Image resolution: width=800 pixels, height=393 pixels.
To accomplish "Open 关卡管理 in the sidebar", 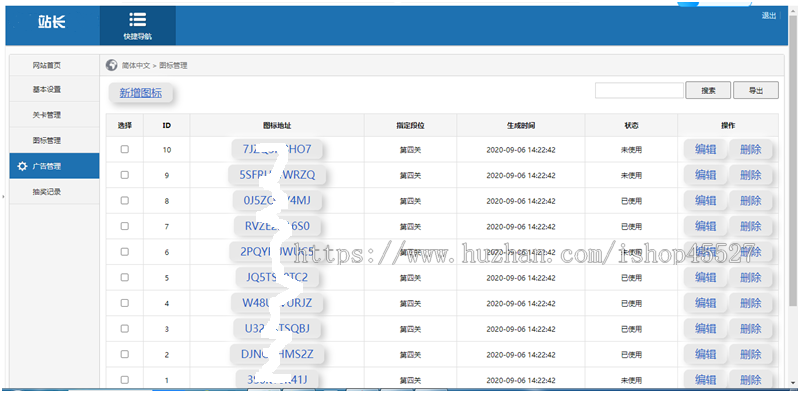I will (x=47, y=115).
